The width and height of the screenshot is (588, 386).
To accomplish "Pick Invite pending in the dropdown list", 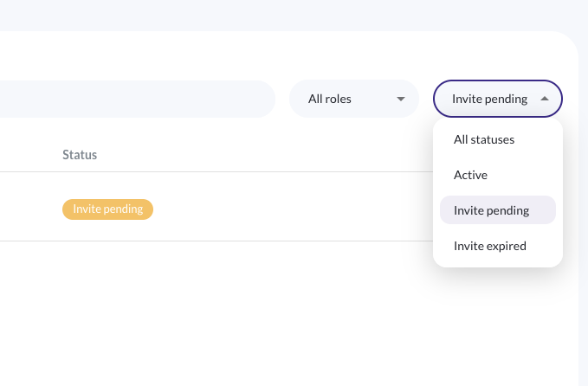I will pyautogui.click(x=491, y=210).
